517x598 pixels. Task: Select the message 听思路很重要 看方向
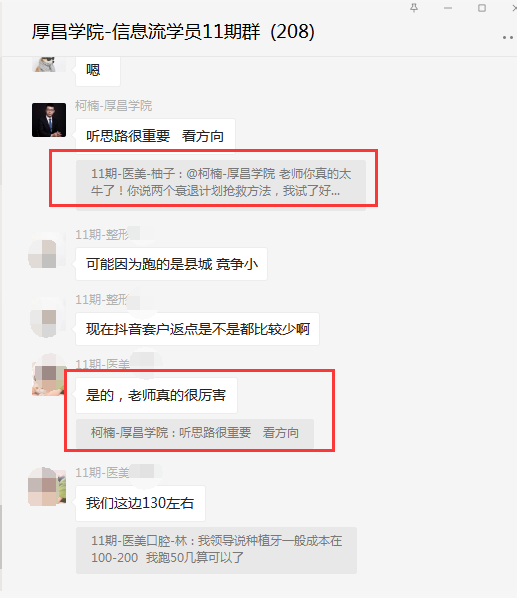(x=155, y=136)
